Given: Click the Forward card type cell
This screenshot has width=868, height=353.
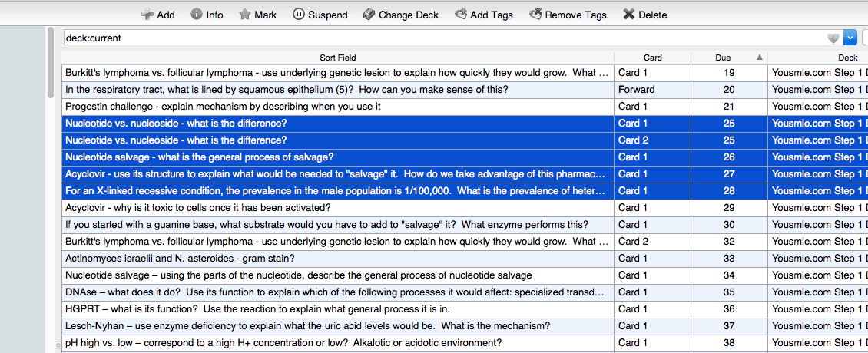Looking at the screenshot, I should pyautogui.click(x=653, y=90).
